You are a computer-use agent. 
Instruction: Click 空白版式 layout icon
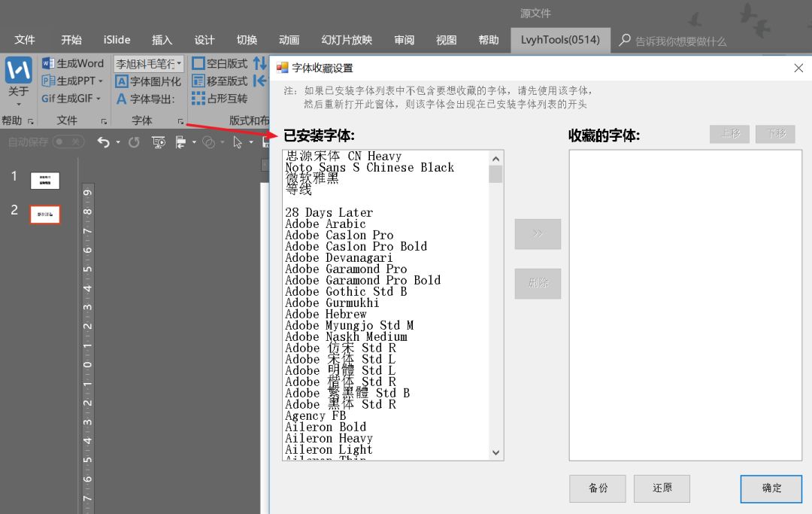(198, 63)
